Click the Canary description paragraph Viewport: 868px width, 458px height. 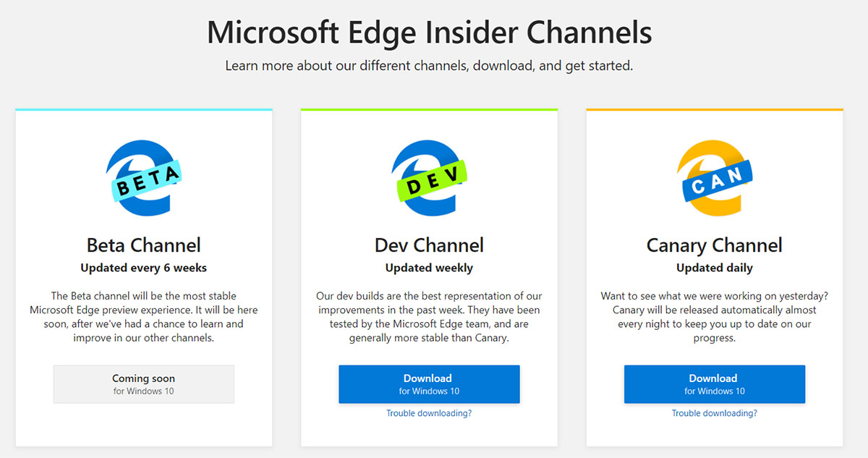click(715, 317)
